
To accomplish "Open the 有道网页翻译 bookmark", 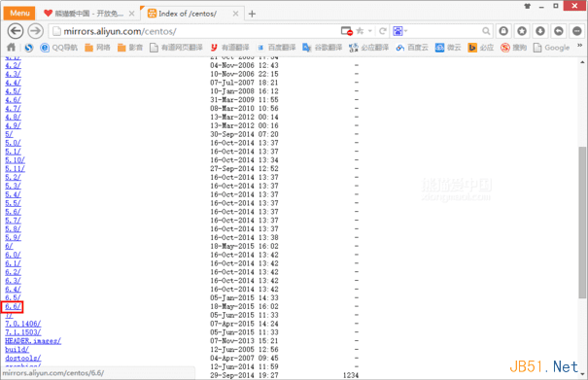I will coord(176,48).
